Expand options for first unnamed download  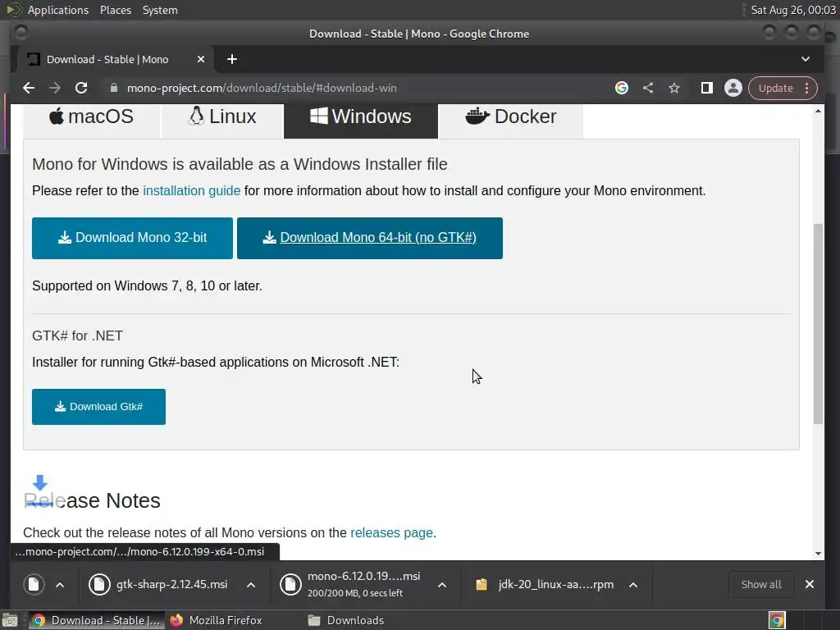click(x=60, y=584)
